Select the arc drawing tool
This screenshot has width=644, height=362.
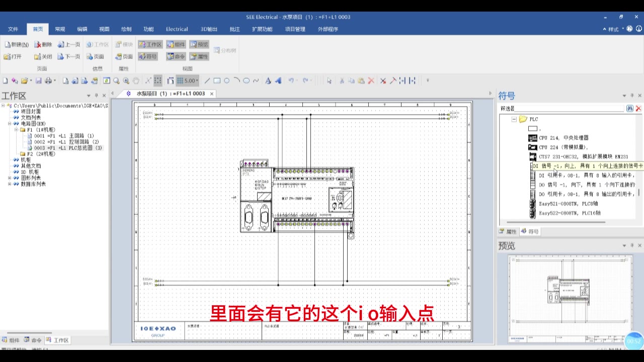(236, 80)
